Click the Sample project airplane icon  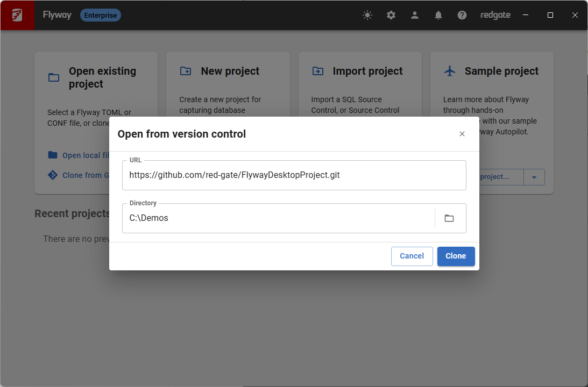coord(450,71)
